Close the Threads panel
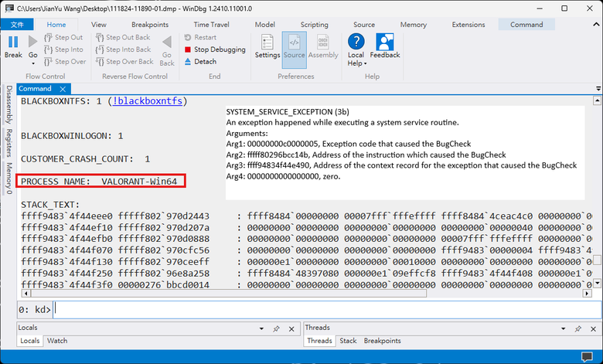Screen dimensions: 603x364 (x=594, y=329)
